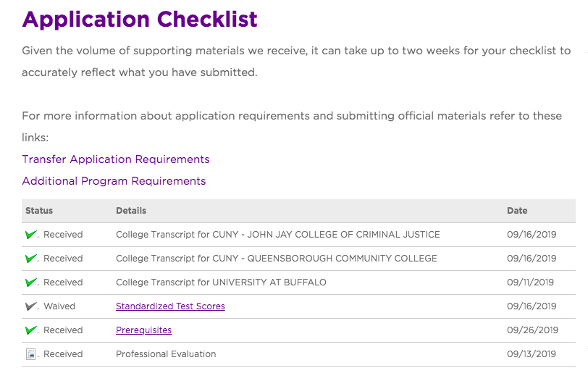Viewport: 588px width, 389px height.
Task: Click the Date column header
Action: (x=517, y=211)
